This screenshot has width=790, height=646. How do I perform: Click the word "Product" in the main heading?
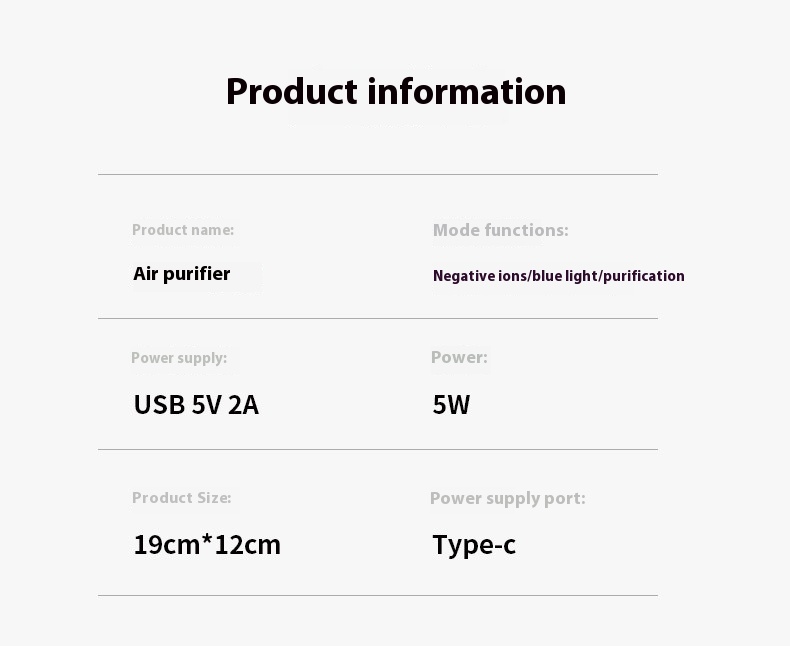click(x=291, y=92)
